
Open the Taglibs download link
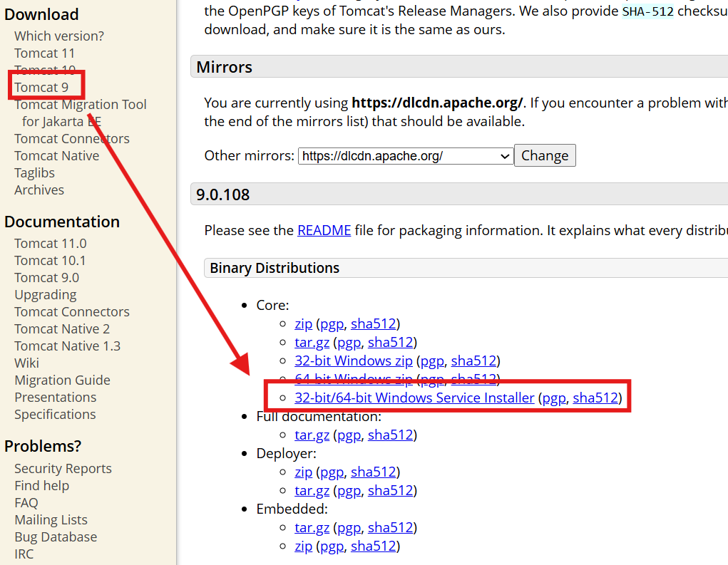[x=34, y=173]
